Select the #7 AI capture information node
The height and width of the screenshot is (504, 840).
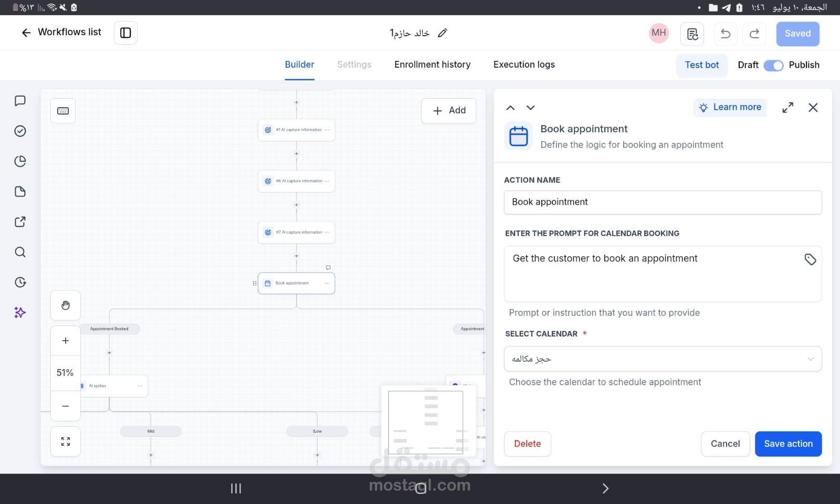tap(296, 232)
